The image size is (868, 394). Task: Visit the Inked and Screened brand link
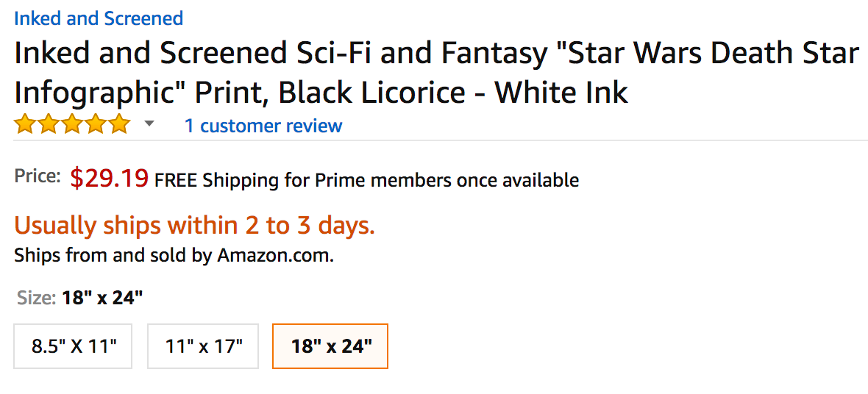tap(99, 18)
